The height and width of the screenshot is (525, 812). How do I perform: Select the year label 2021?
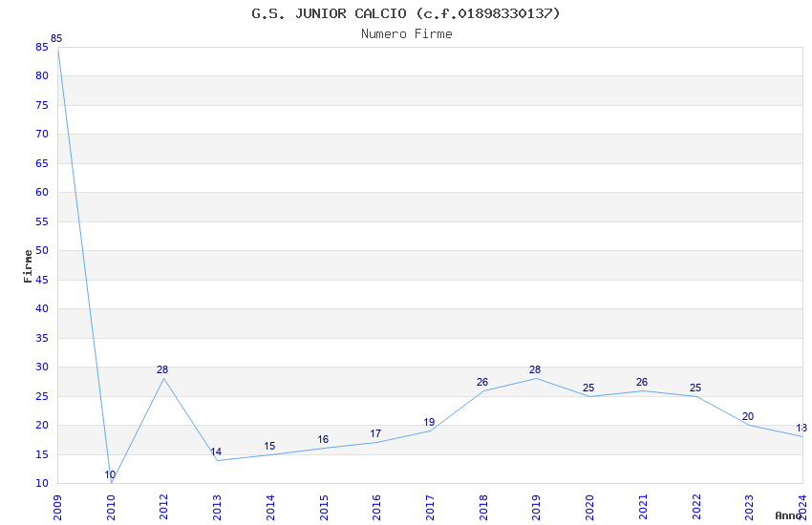tap(644, 507)
